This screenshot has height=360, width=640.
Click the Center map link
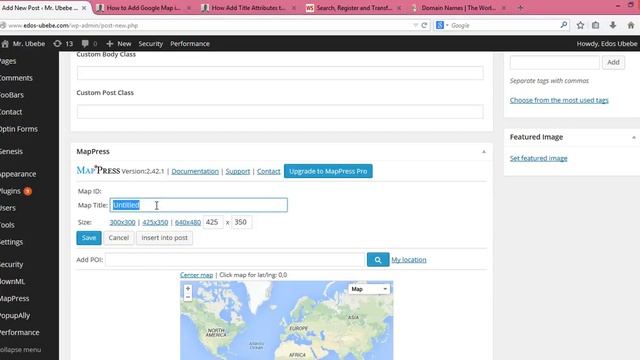point(196,275)
